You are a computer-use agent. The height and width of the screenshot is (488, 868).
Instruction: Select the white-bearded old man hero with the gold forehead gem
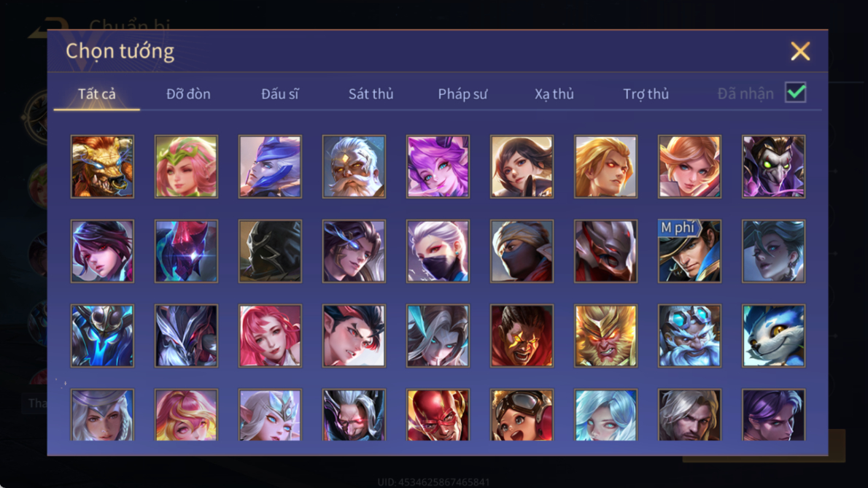[354, 166]
